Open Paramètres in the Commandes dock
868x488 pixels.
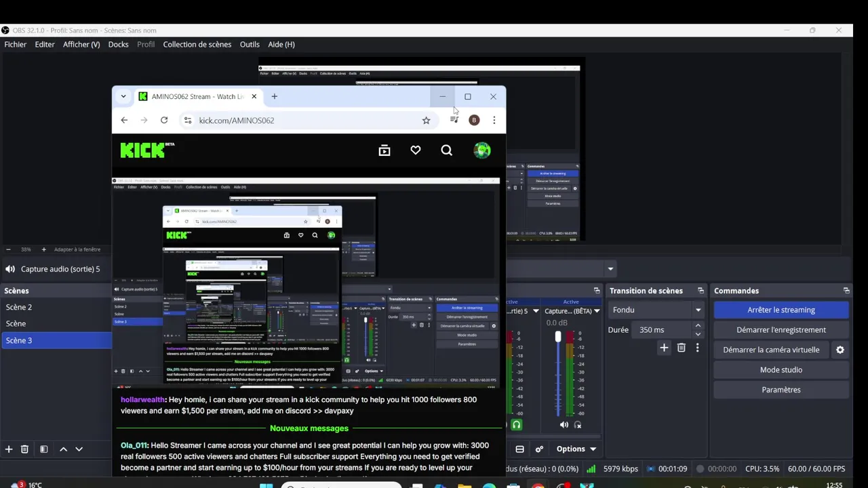(x=781, y=390)
